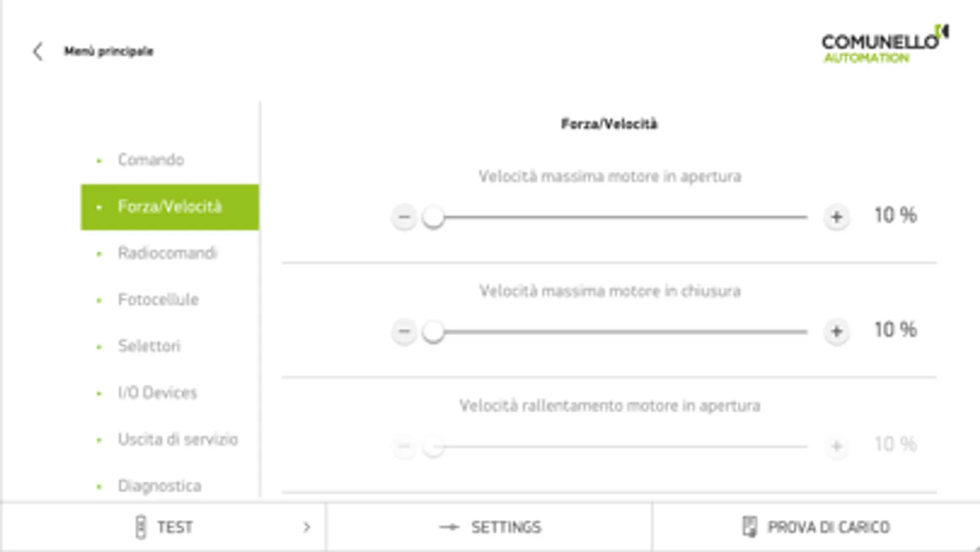Open the Diagnostica section
This screenshot has width=980, height=552.
[159, 486]
